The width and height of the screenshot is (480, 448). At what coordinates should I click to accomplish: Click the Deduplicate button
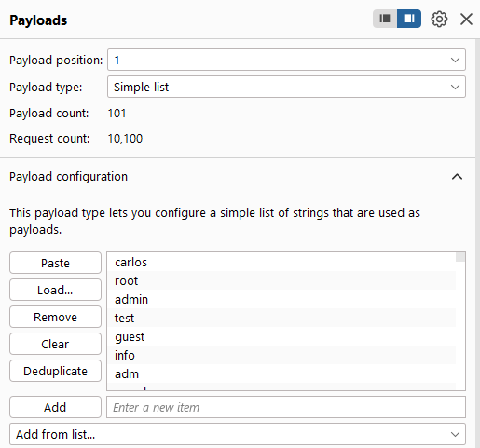click(55, 371)
